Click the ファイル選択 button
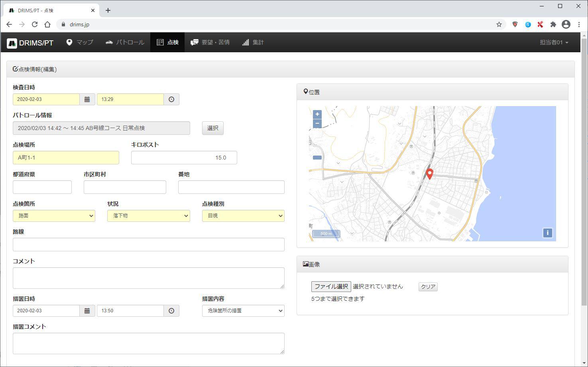The height and width of the screenshot is (367, 588). tap(331, 286)
